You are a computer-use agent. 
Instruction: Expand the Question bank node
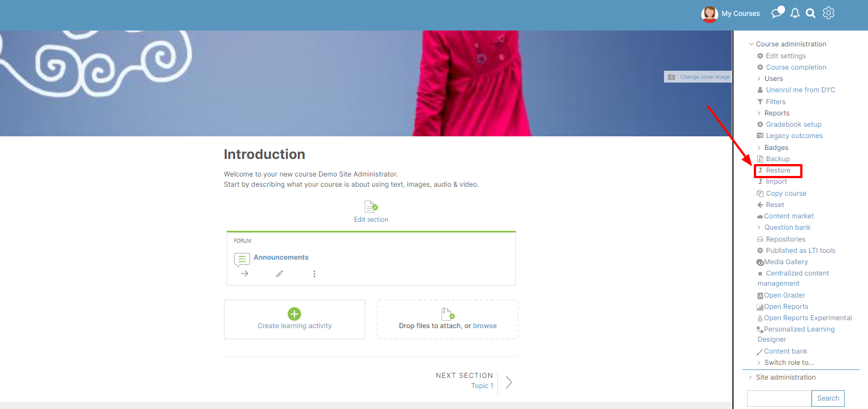759,227
